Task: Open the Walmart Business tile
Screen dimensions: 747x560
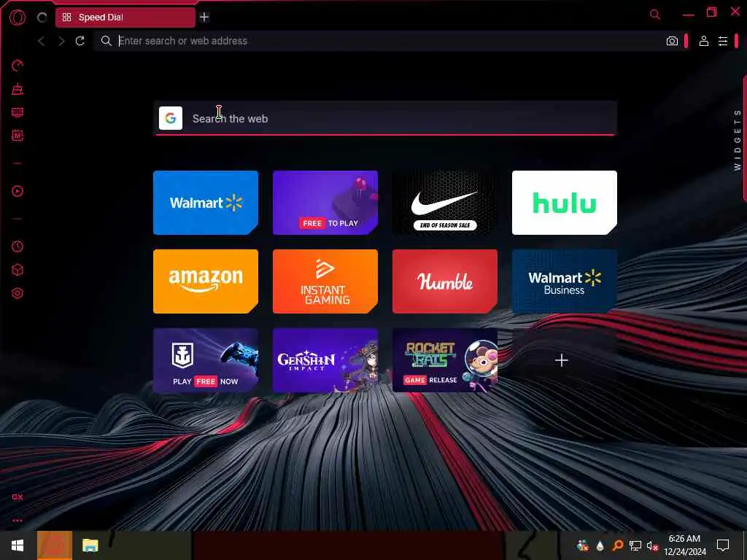Action: pos(565,281)
